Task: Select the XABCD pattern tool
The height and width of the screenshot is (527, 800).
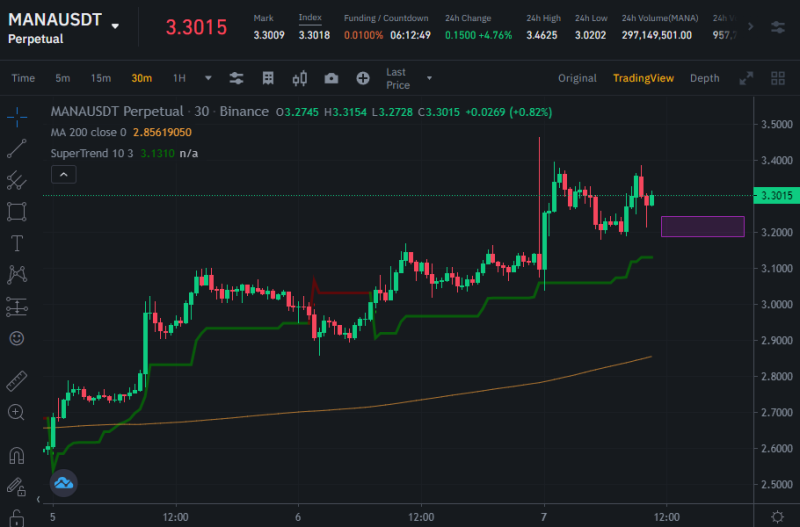Action: pyautogui.click(x=17, y=274)
